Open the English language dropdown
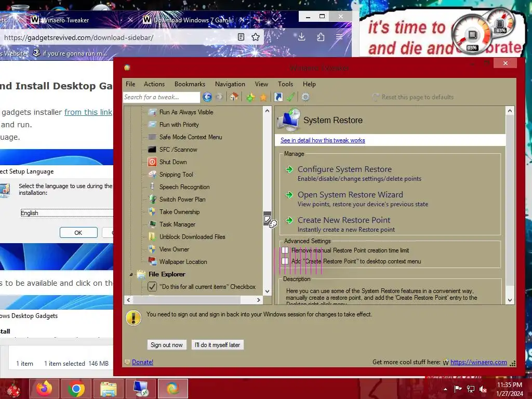 pyautogui.click(x=67, y=212)
